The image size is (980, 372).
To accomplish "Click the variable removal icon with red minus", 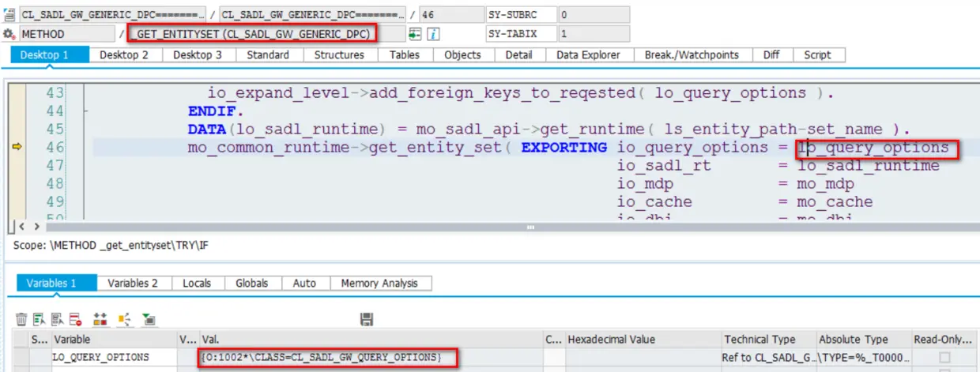I will coord(75,319).
